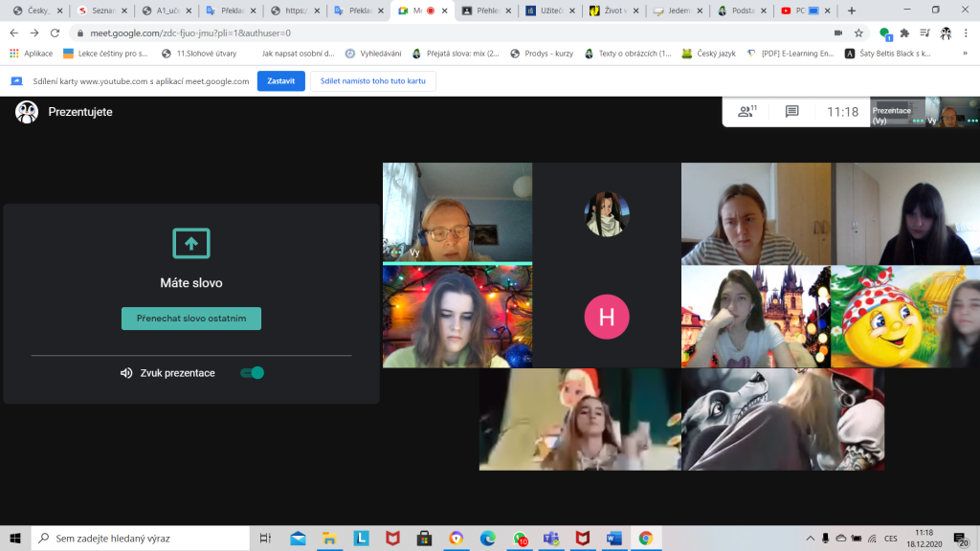
Task: Close the Česky browser tab
Action: (60, 11)
